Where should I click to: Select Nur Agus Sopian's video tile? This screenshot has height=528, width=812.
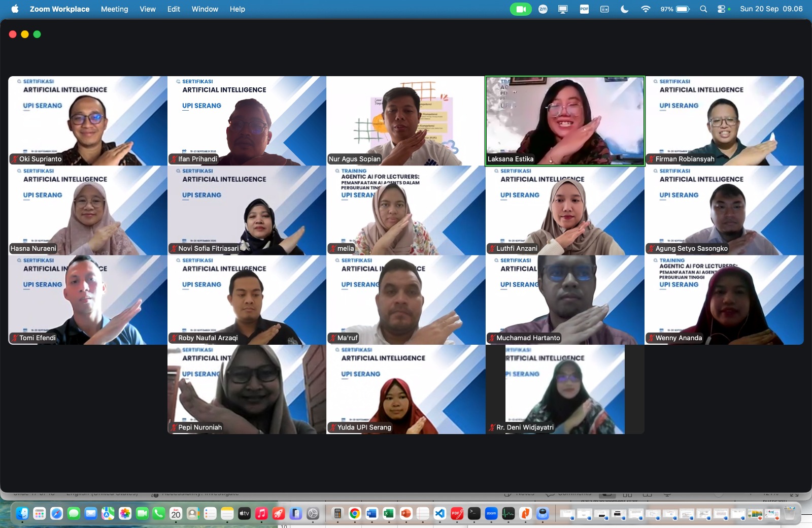406,121
